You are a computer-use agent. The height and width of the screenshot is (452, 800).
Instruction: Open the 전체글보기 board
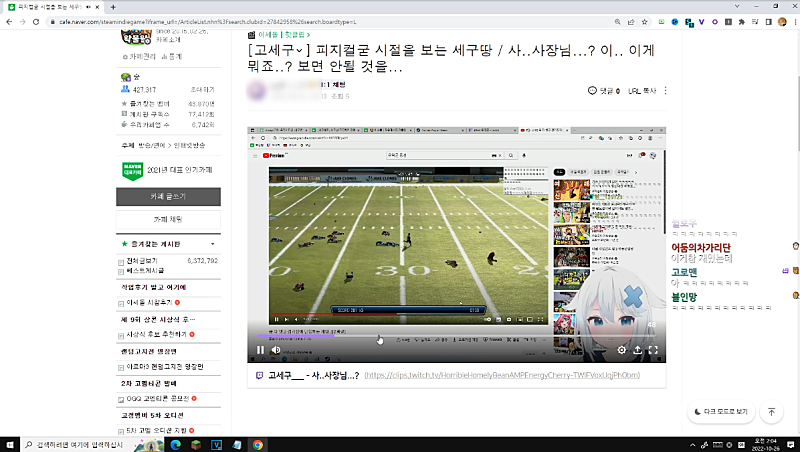tap(139, 260)
